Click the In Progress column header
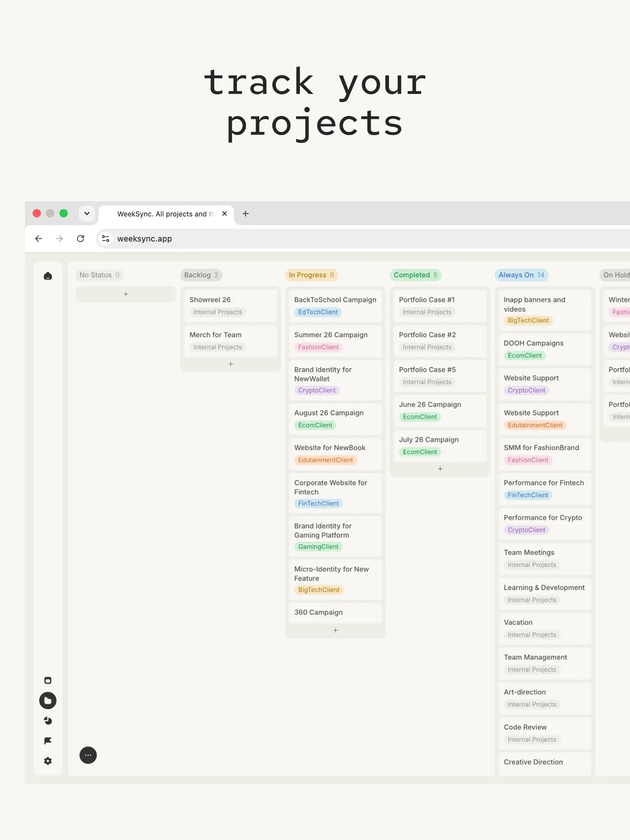Image resolution: width=630 pixels, height=840 pixels. (x=311, y=275)
